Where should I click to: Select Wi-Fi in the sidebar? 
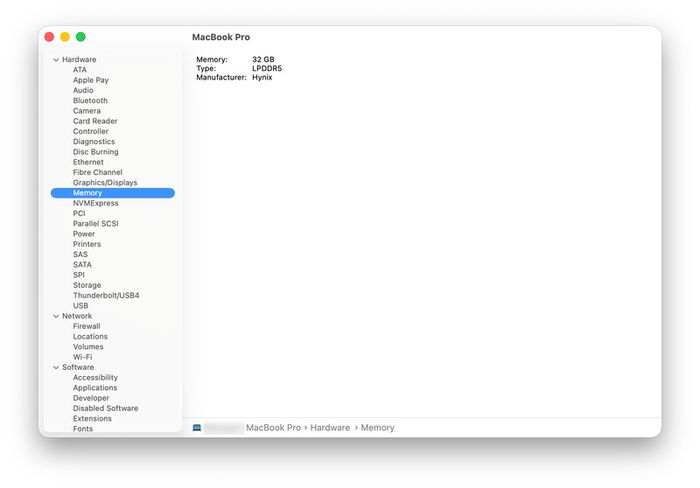[83, 357]
